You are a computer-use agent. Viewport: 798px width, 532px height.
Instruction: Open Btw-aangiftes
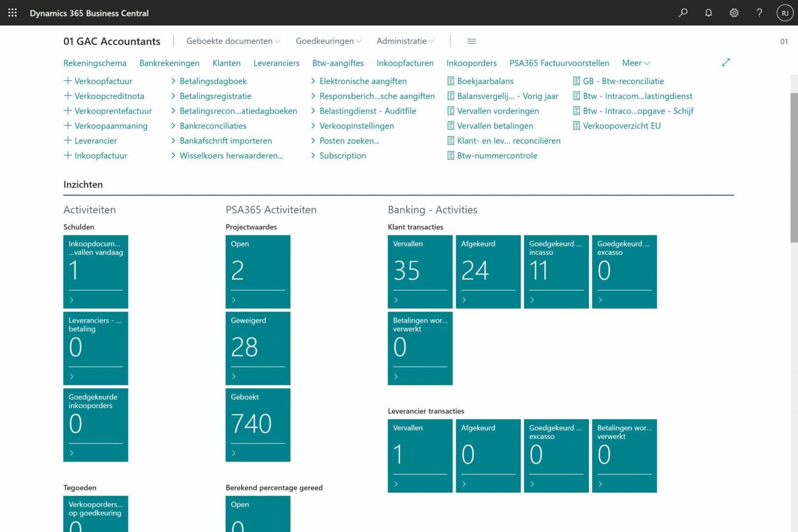click(338, 63)
